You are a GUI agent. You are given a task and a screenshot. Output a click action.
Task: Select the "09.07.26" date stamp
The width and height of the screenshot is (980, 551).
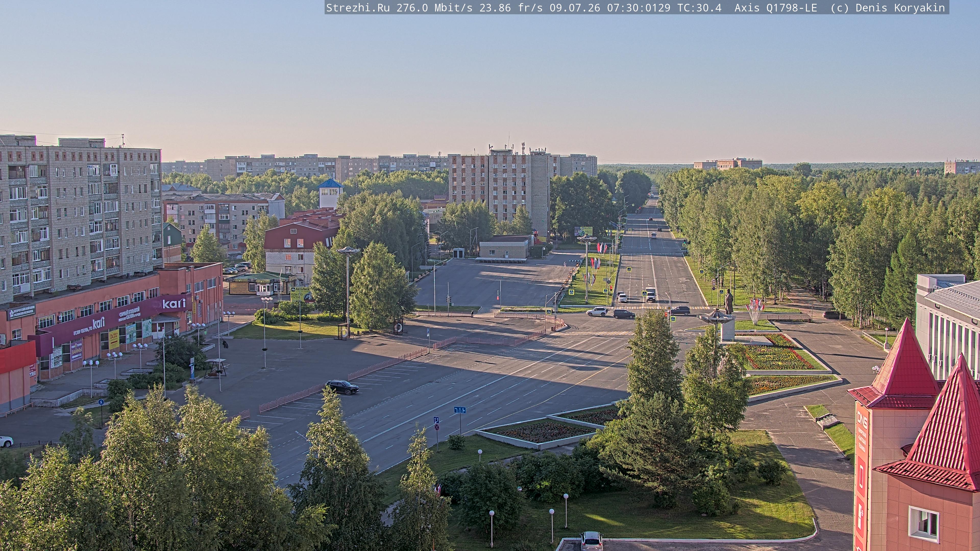[x=575, y=8]
